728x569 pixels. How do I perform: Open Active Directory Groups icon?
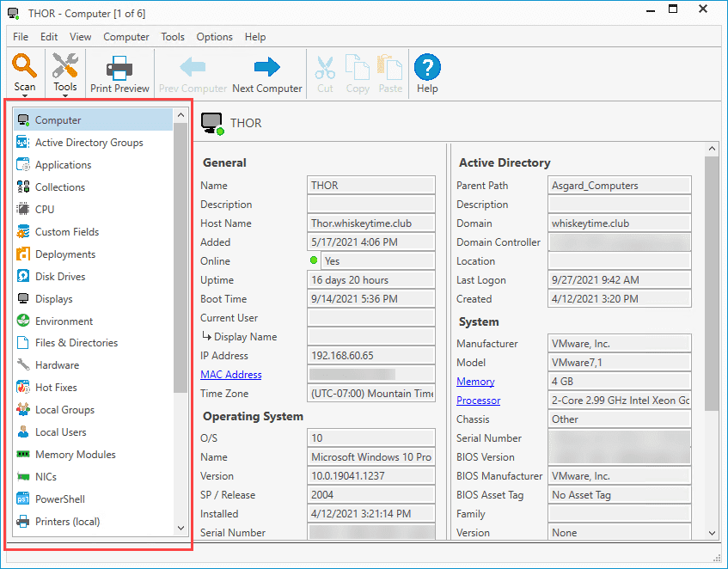(23, 142)
